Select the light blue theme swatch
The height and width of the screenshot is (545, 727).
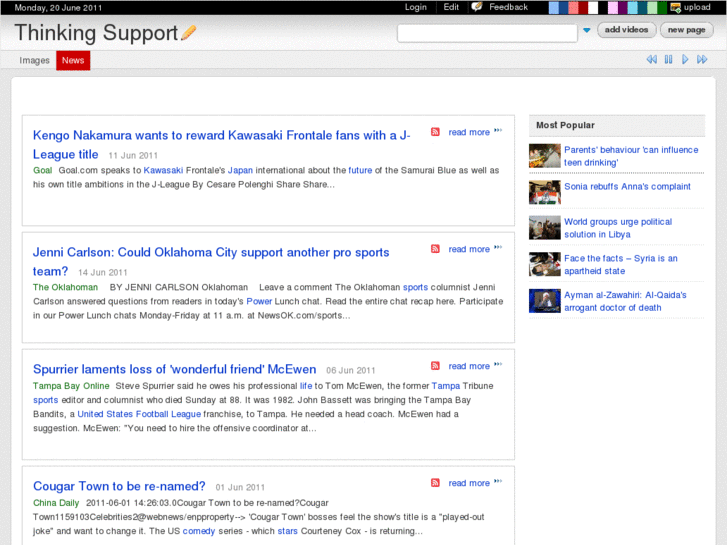click(x=554, y=7)
